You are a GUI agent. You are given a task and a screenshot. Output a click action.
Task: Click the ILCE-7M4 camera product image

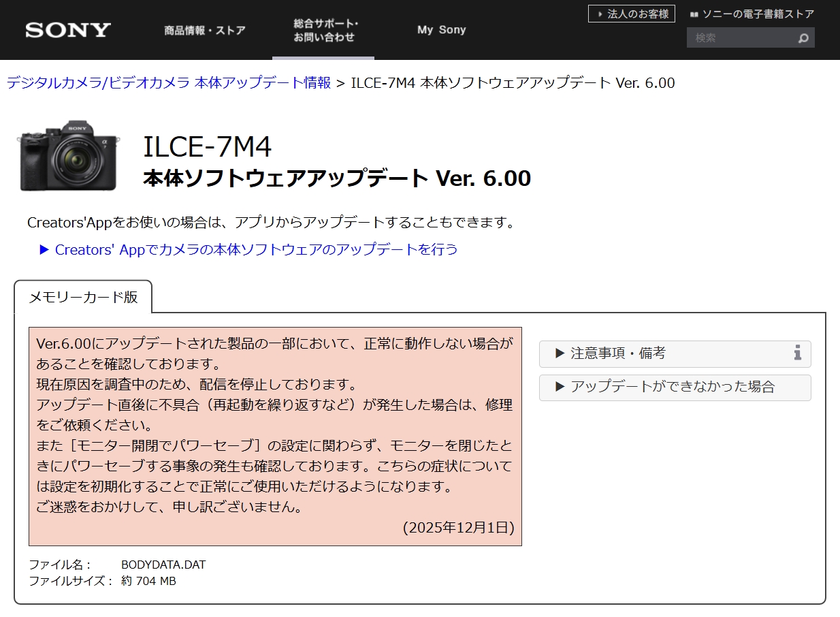pyautogui.click(x=68, y=156)
